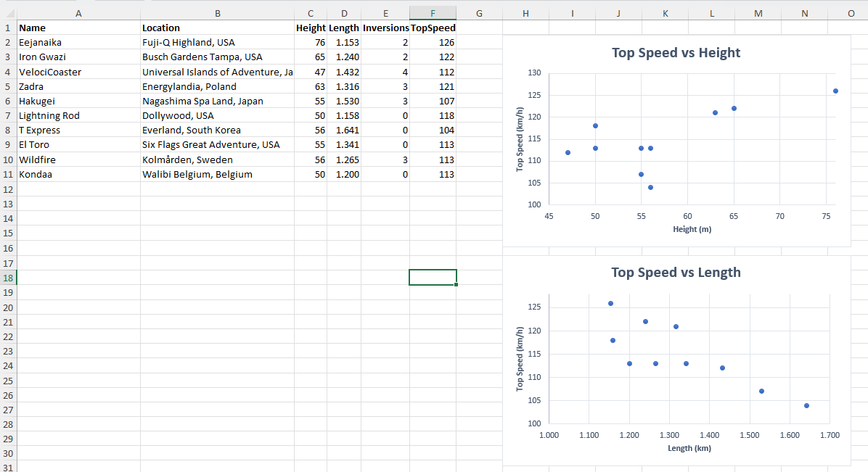Click the Inversions column header cell
Image resolution: width=868 pixels, height=472 pixels.
(x=385, y=28)
